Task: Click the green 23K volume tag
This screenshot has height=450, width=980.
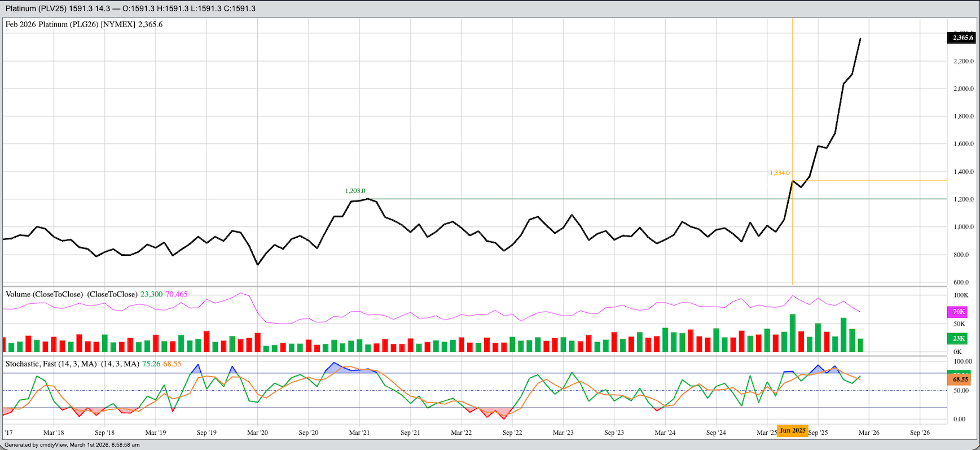Action: tap(958, 338)
